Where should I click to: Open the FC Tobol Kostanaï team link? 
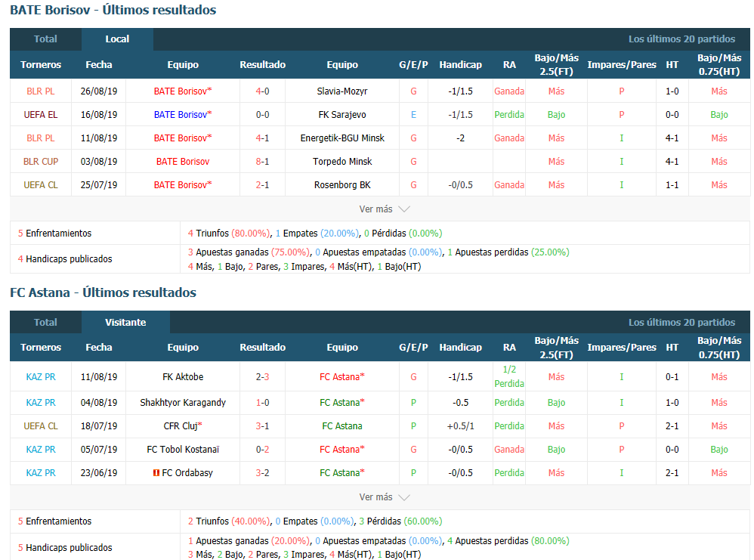click(x=183, y=450)
